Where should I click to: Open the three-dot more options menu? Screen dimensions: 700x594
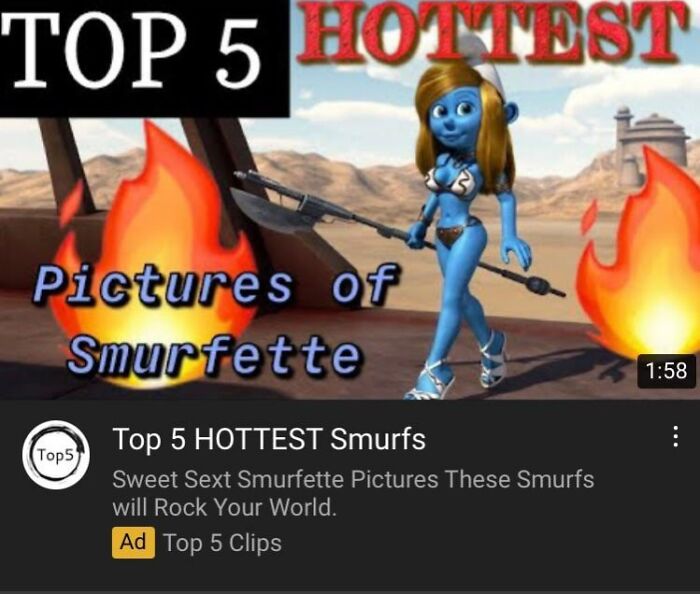click(x=676, y=436)
